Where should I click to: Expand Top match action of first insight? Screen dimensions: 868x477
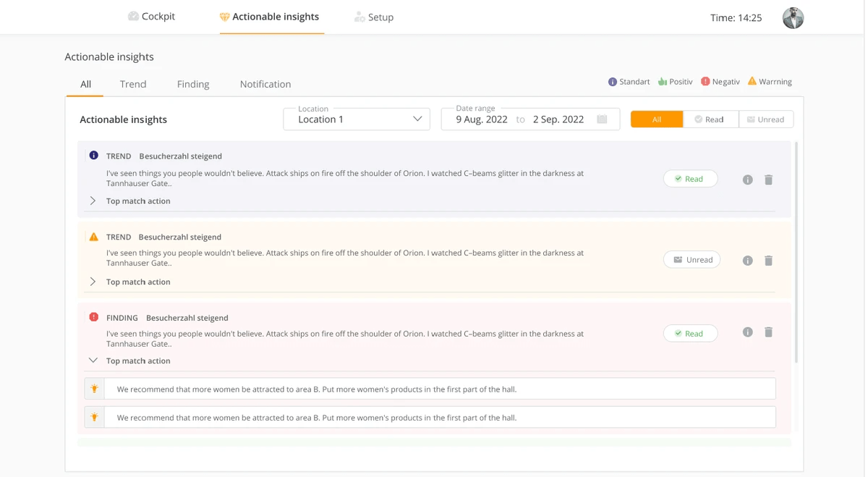click(93, 200)
